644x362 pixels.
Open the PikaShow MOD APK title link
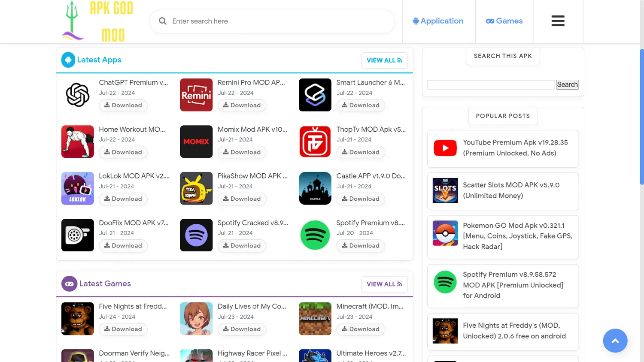pyautogui.click(x=252, y=176)
